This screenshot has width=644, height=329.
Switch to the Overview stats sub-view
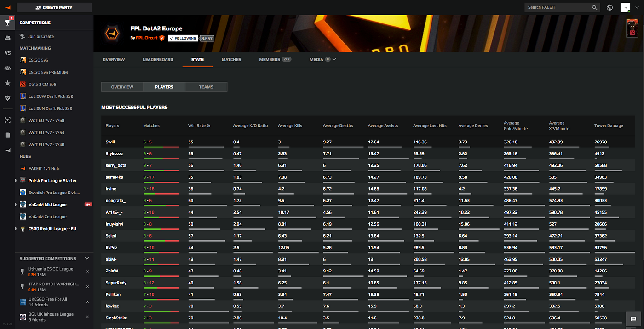122,87
